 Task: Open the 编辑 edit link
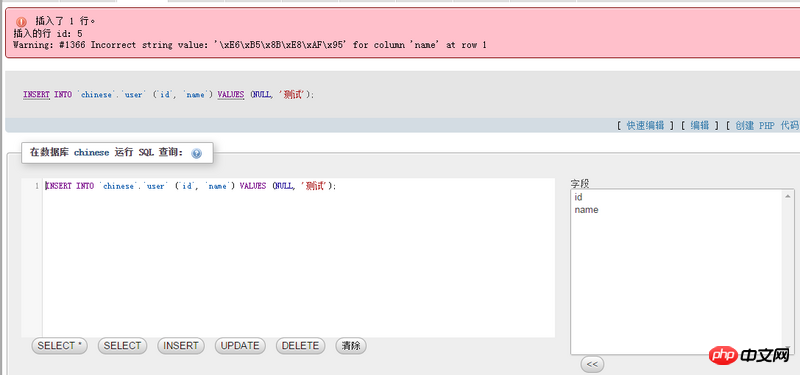[x=700, y=126]
